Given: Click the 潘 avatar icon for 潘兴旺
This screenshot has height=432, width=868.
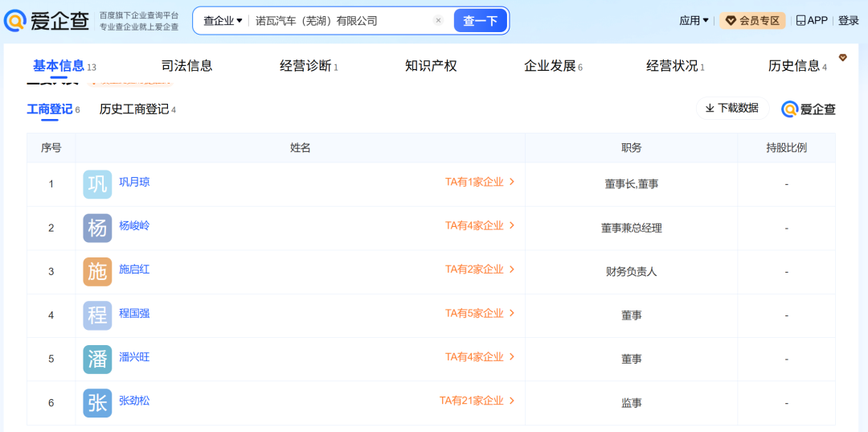Looking at the screenshot, I should coord(97,359).
